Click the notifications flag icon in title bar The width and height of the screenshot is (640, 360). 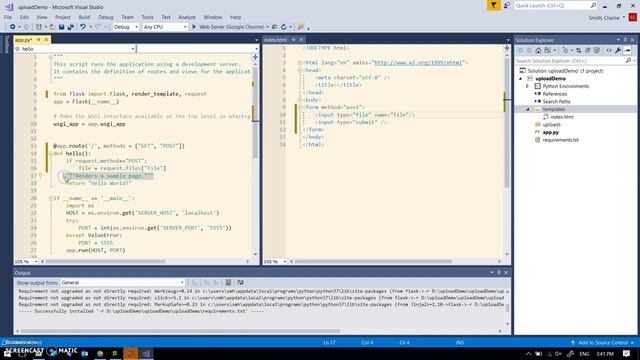(x=493, y=5)
